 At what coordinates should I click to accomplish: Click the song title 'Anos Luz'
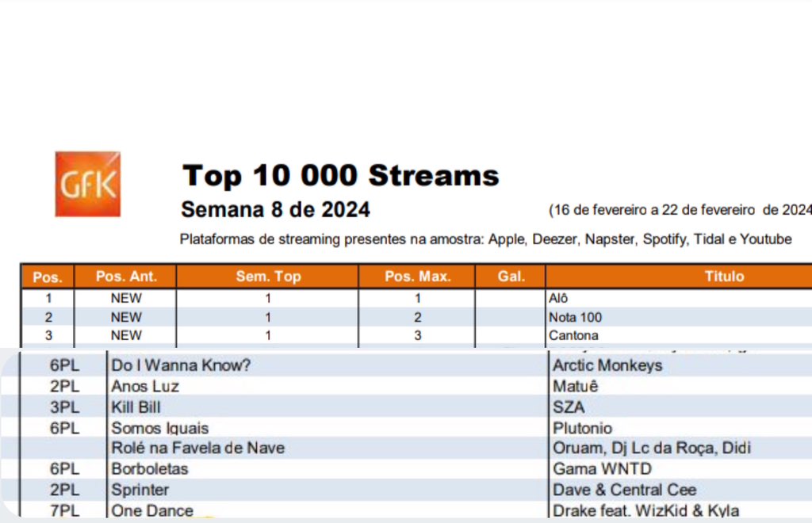coord(145,387)
